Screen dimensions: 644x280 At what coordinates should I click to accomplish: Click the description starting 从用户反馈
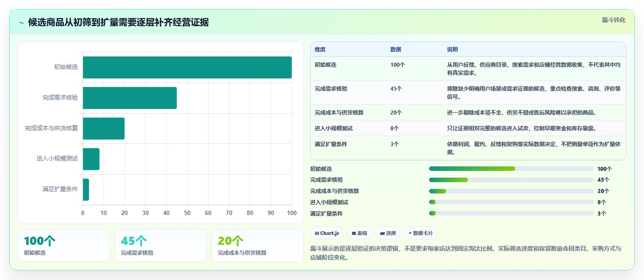coord(534,69)
